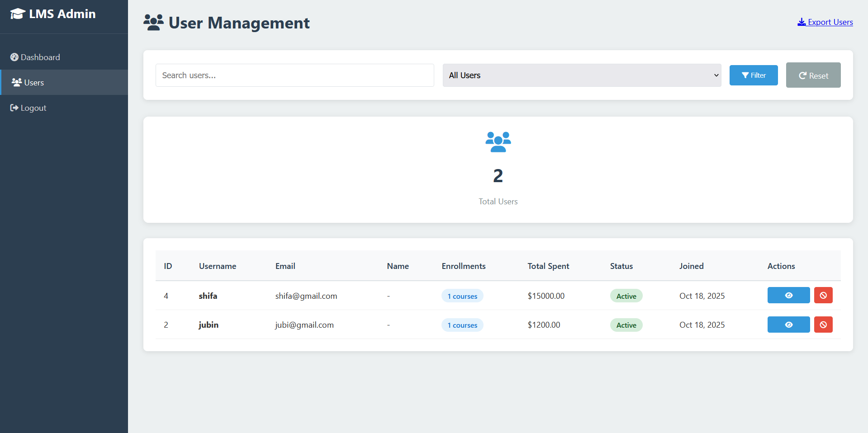This screenshot has height=433, width=868.
Task: View details for user jubin with eye icon
Action: pos(788,325)
